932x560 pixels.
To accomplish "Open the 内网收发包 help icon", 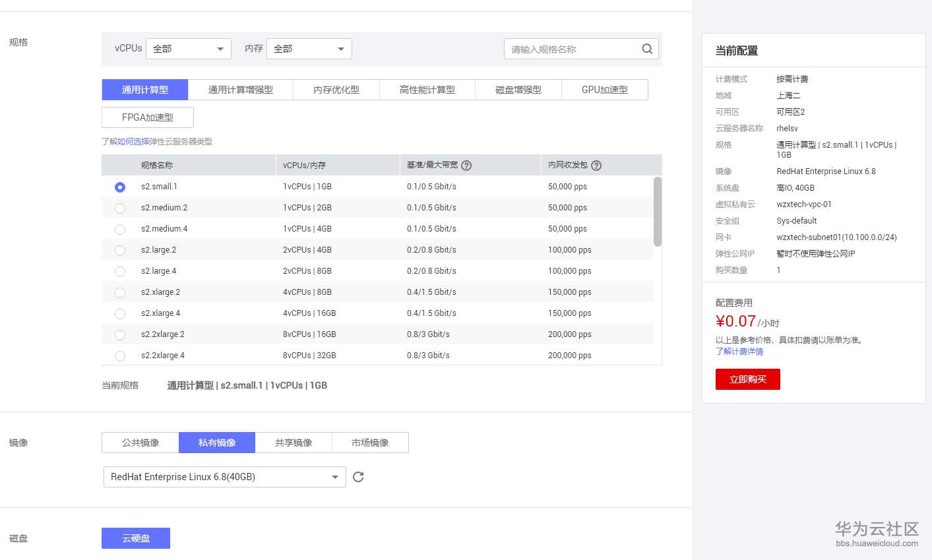I will tap(596, 165).
